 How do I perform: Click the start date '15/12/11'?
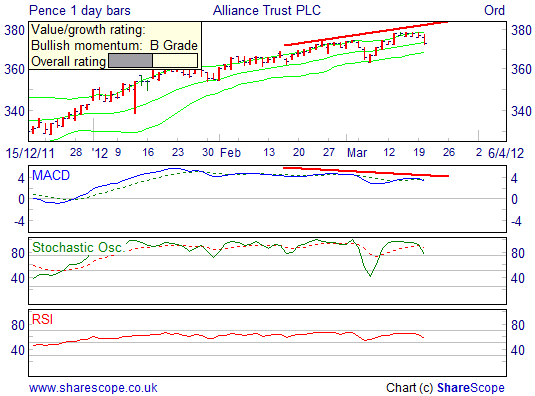click(x=30, y=153)
